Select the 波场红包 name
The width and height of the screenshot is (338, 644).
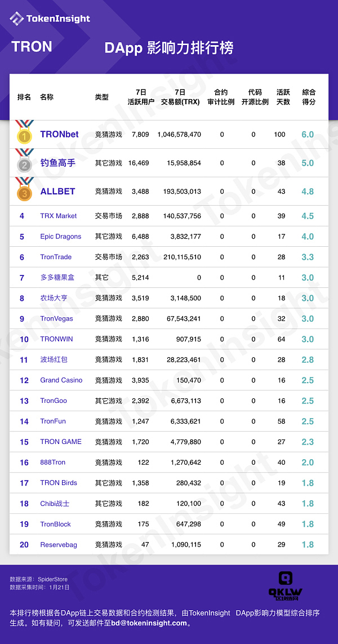coord(54,360)
